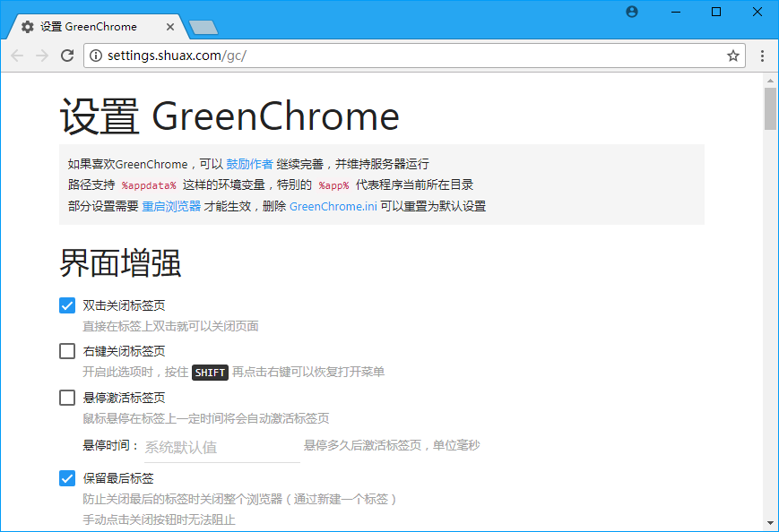
Task: Click the address bar showing settings.shuax.com/gc/
Action: [414, 56]
